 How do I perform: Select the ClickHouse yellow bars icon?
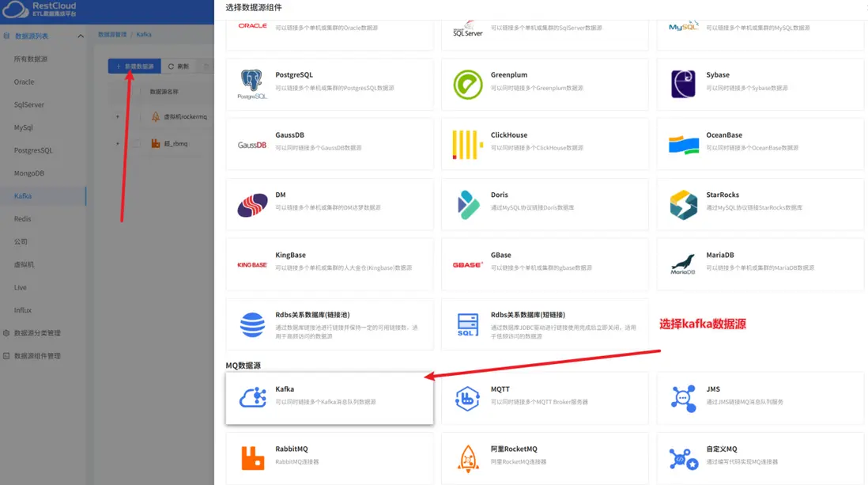pyautogui.click(x=468, y=145)
